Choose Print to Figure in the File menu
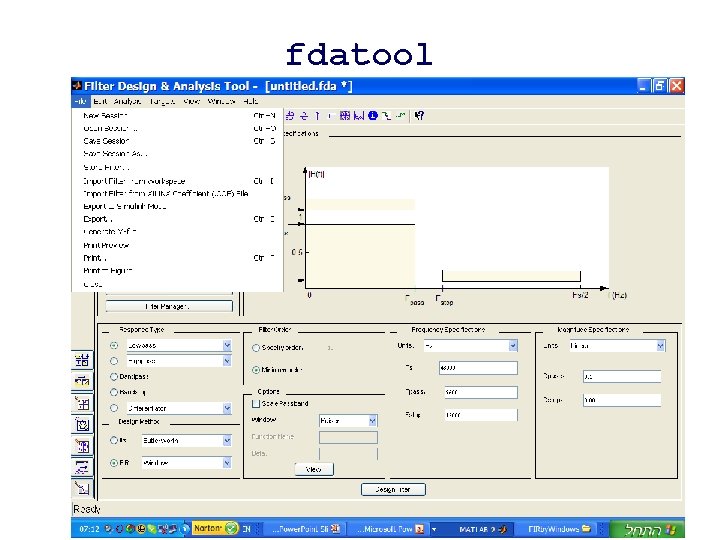 pos(178,271)
